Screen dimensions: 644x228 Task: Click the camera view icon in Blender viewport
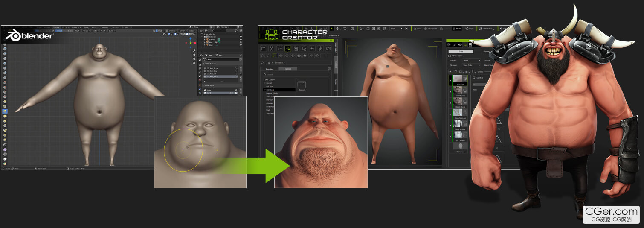click(x=194, y=59)
